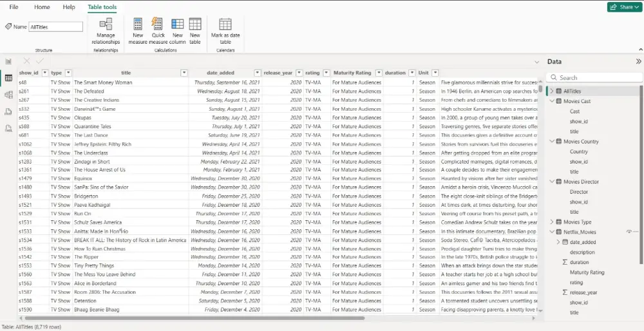Click the table's vertical scrollbar
The image size is (644, 331).
coord(540,88)
